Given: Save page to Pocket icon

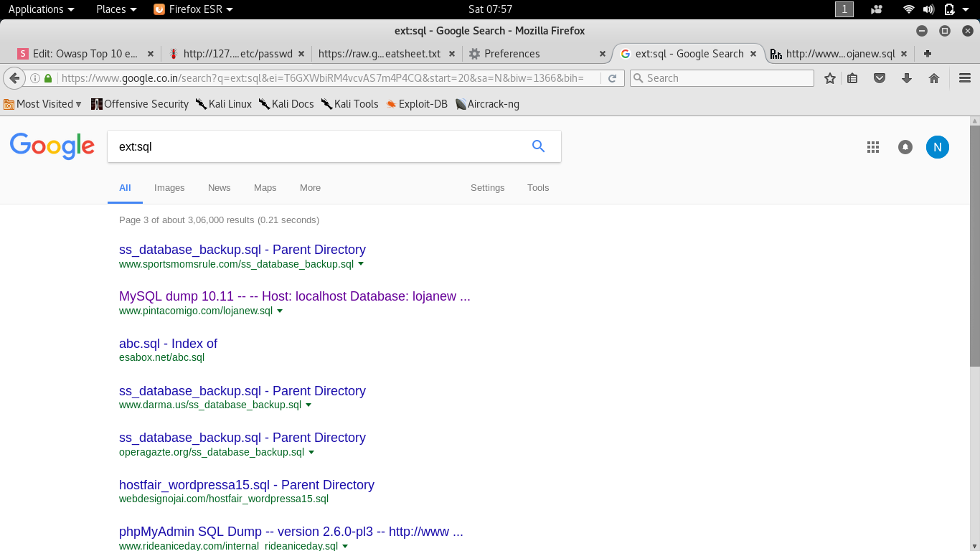Looking at the screenshot, I should point(880,78).
